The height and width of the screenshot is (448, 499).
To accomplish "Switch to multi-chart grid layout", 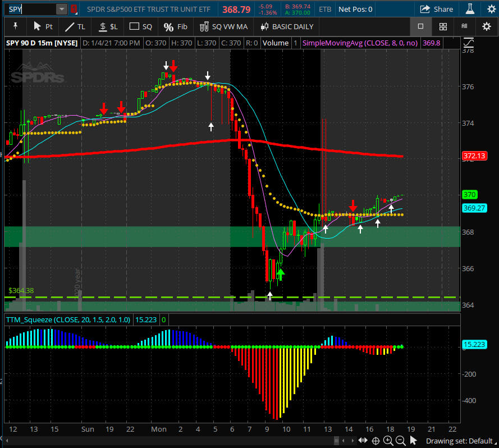I will tap(443, 26).
